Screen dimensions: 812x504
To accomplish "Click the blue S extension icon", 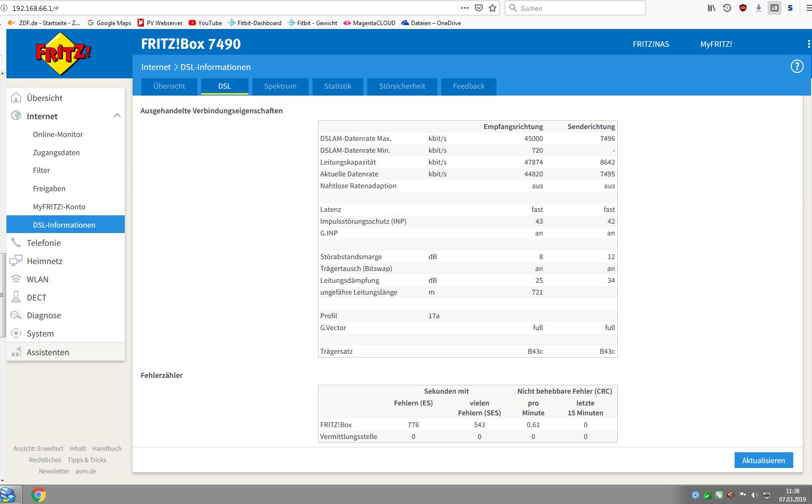I will 790,8.
